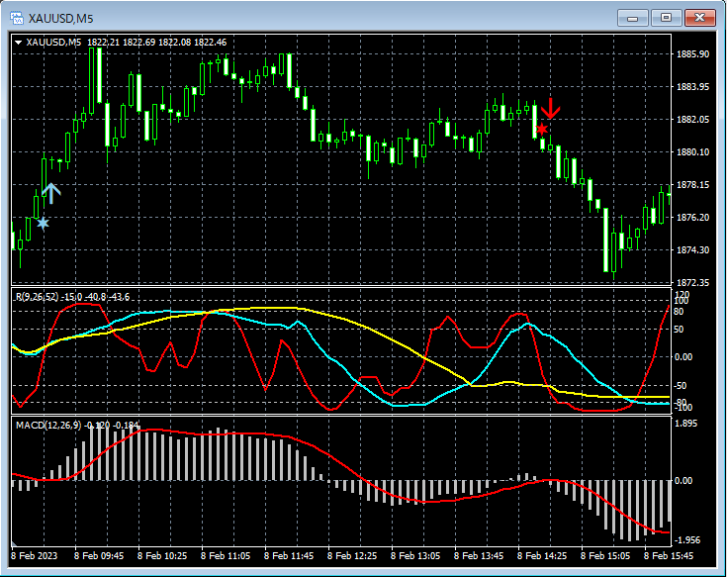Maximize the XAUUSD,M5 chart window
The image size is (728, 577).
pyautogui.click(x=666, y=18)
